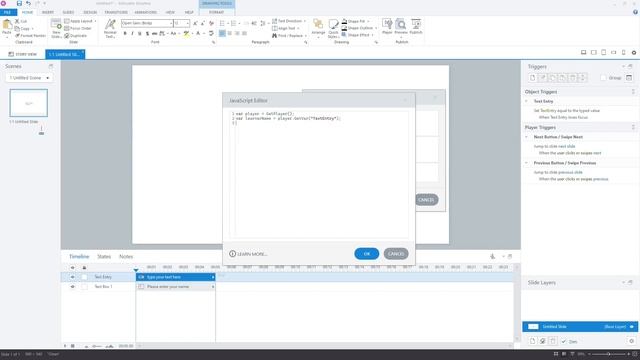Click the Jump to slide next slide trigger link
This screenshot has height=360, width=640.
click(x=554, y=146)
